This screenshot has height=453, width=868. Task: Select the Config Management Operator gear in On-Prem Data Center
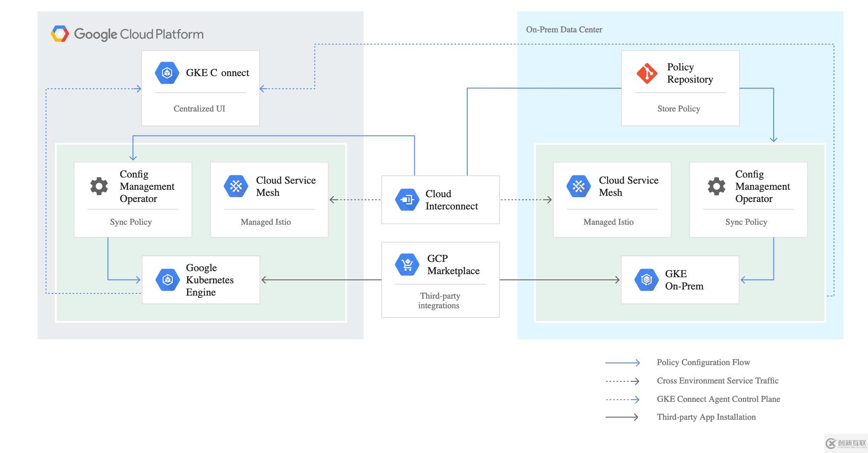[x=717, y=186]
